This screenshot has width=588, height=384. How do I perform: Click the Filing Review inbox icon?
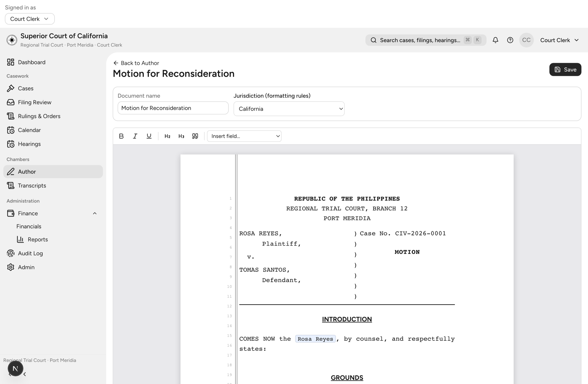pos(11,102)
